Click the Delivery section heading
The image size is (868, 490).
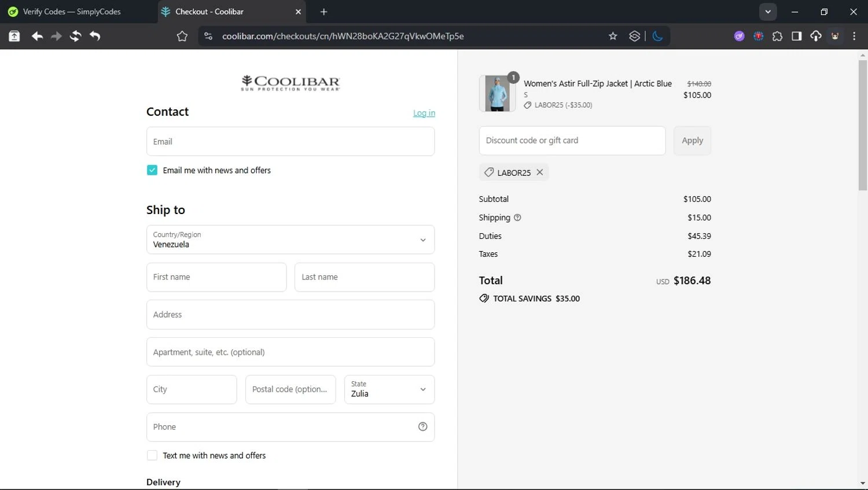163,482
